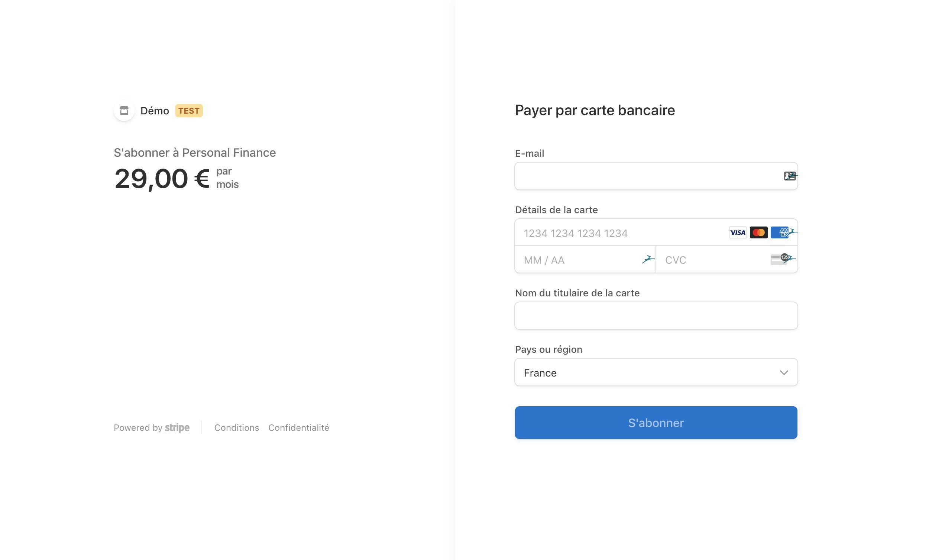The width and height of the screenshot is (929, 560).
Task: Click the autofill icon in MM / AA field
Action: 648,259
